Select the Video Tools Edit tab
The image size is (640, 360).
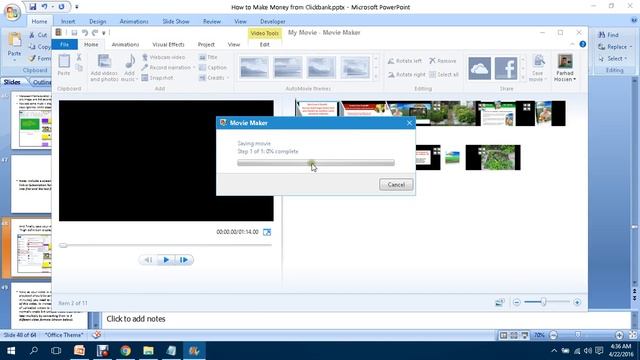tap(264, 44)
